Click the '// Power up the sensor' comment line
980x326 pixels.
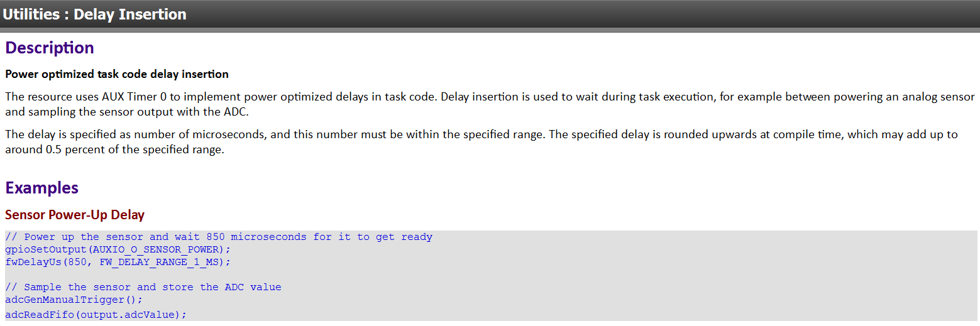[x=219, y=237]
